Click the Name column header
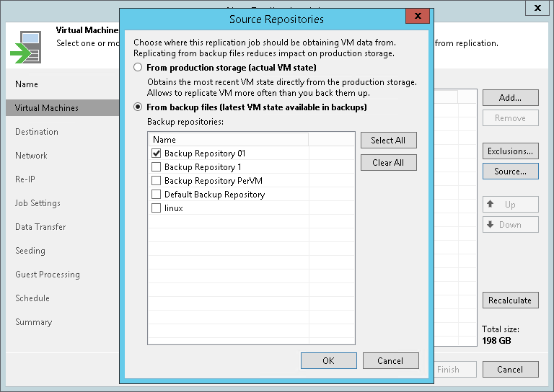 tap(229, 140)
